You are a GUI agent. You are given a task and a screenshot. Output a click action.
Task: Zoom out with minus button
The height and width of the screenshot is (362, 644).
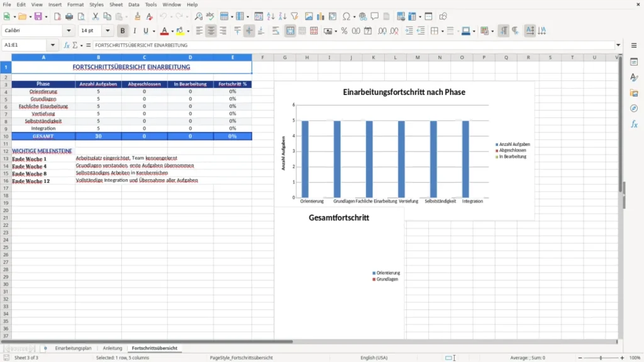(580, 358)
